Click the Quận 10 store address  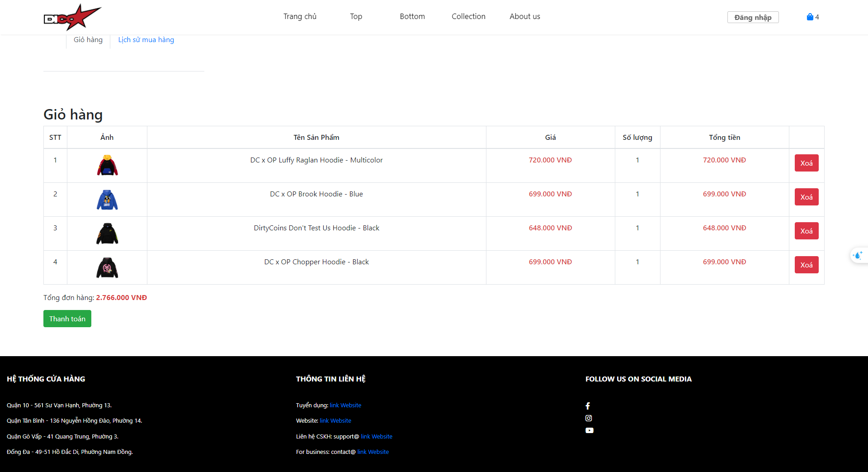(x=59, y=405)
